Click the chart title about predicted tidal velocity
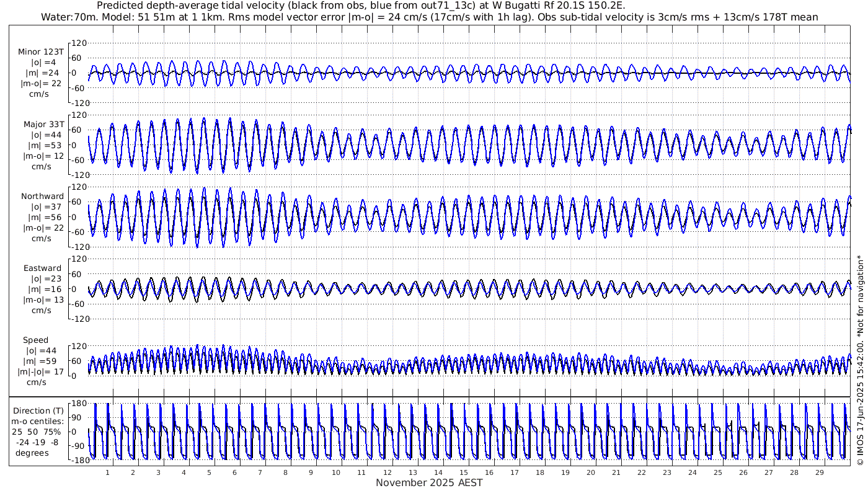The height and width of the screenshot is (496, 868). coord(361,6)
